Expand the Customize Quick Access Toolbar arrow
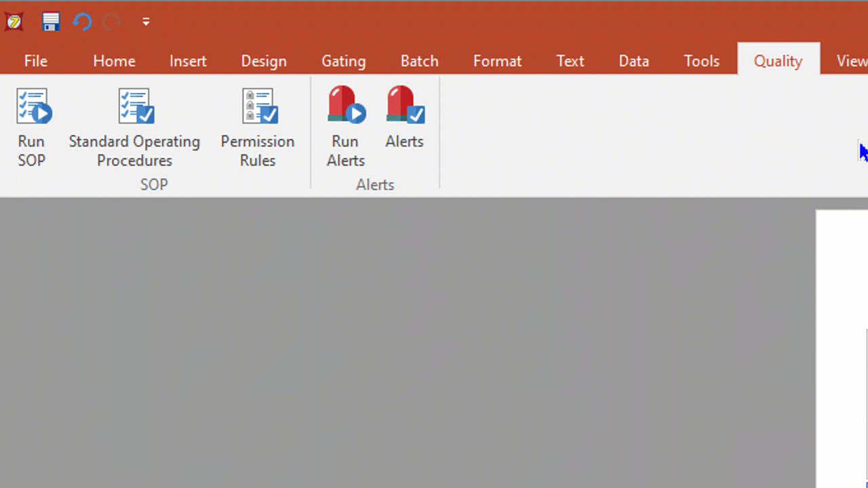The height and width of the screenshot is (488, 868). (145, 22)
